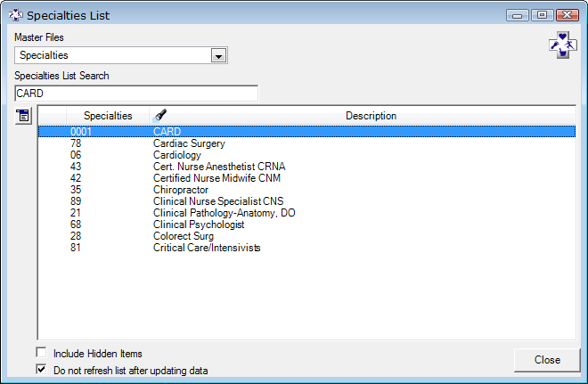Select the Chiropractor entry
Image resolution: width=588 pixels, height=384 pixels.
click(x=181, y=190)
